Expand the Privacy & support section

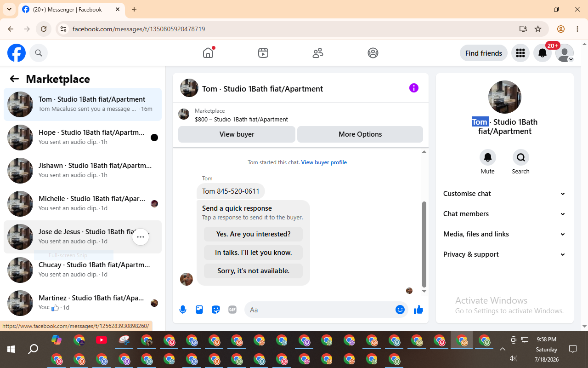coord(504,254)
